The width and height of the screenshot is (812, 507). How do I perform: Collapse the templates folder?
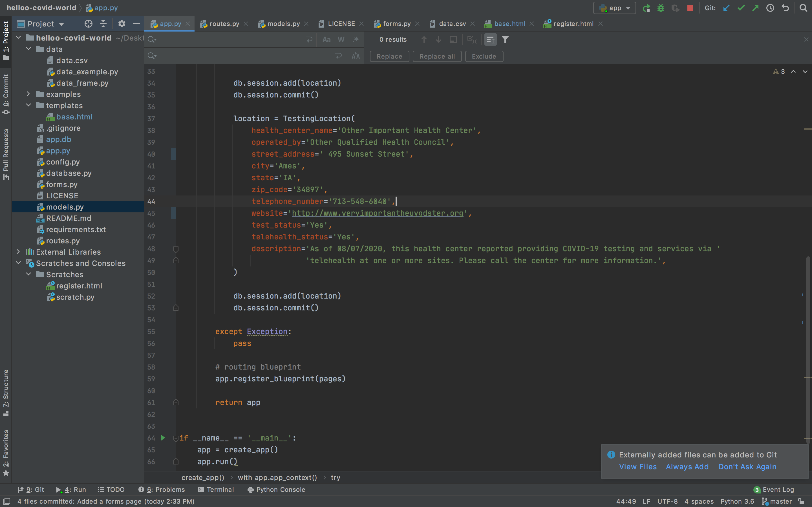click(28, 105)
